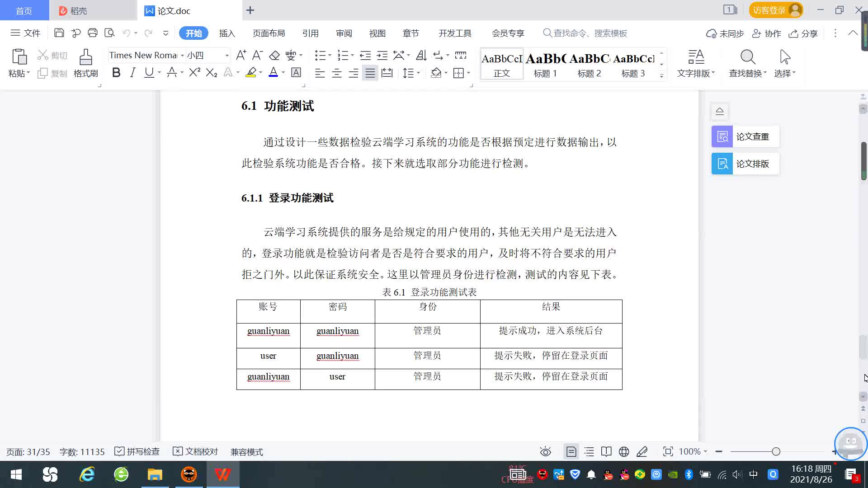Viewport: 868px width, 488px height.
Task: Center align the paragraph
Action: (337, 73)
